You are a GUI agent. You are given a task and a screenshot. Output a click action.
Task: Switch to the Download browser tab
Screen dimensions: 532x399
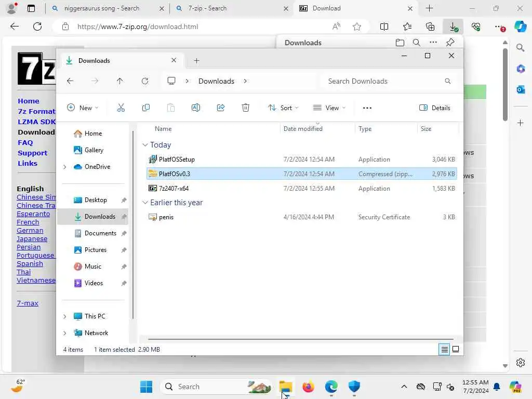[x=356, y=8]
